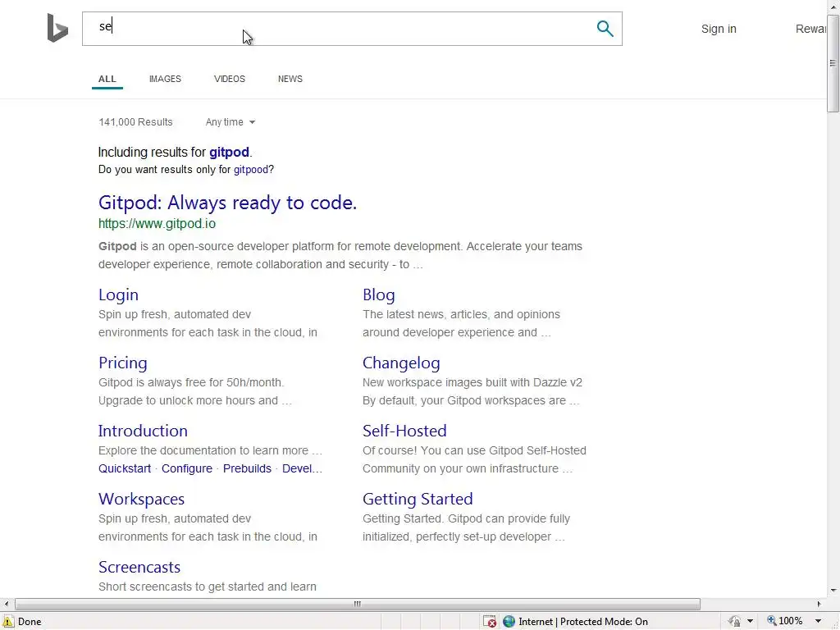This screenshot has height=630, width=840.
Task: Search only for gitpood link
Action: point(251,170)
